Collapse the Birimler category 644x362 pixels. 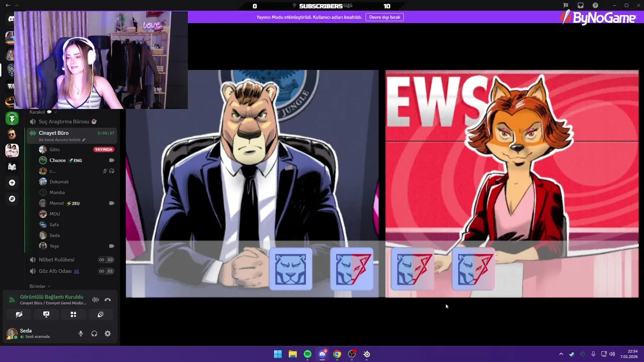tap(40, 286)
